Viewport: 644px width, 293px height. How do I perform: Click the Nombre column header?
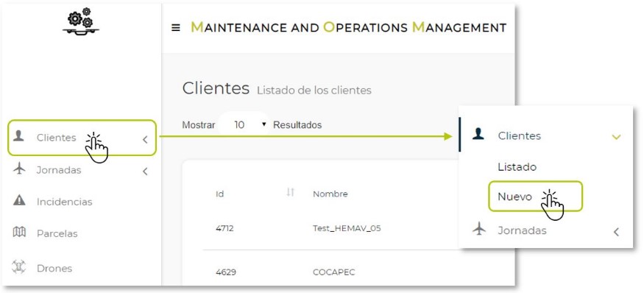(330, 194)
